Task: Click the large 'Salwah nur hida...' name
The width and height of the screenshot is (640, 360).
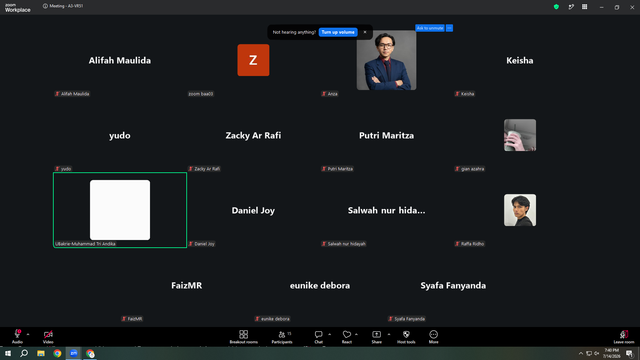Action: pyautogui.click(x=386, y=211)
